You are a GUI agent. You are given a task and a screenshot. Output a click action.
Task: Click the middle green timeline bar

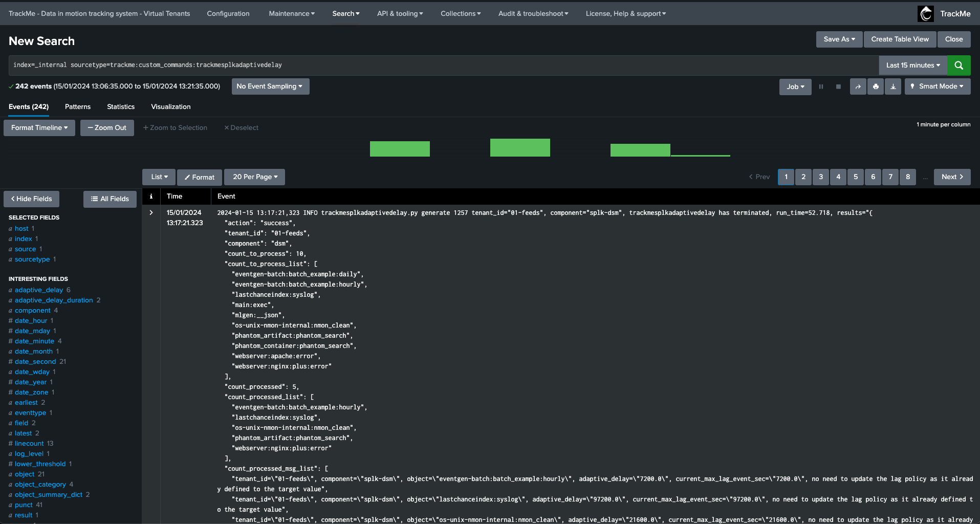520,147
